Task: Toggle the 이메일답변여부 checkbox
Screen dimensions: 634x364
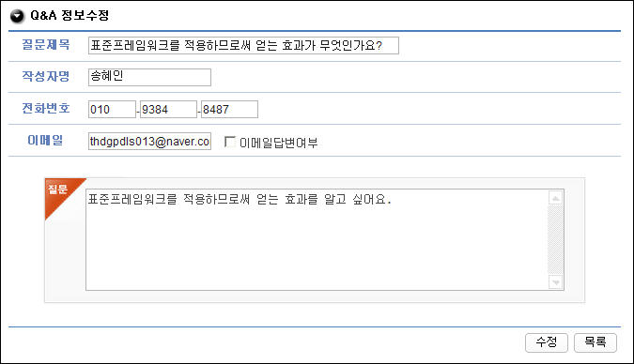Action: click(x=230, y=142)
